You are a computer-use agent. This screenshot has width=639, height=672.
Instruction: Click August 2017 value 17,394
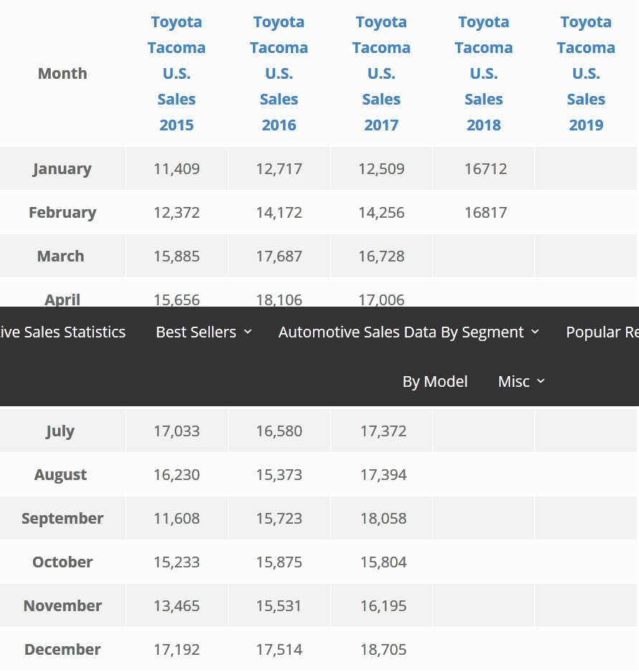click(x=383, y=475)
